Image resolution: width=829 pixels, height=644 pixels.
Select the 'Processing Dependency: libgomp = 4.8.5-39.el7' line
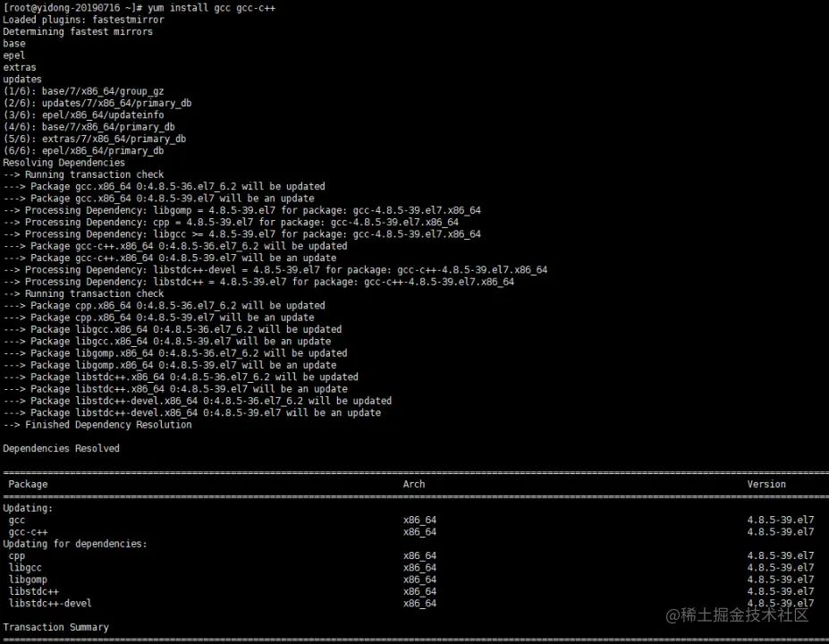[242, 210]
